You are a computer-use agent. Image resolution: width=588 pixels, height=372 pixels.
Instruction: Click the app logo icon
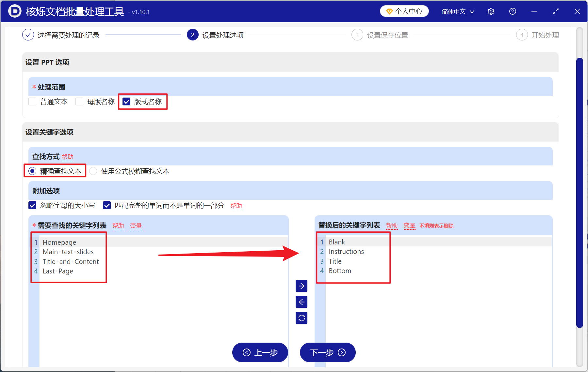click(14, 11)
